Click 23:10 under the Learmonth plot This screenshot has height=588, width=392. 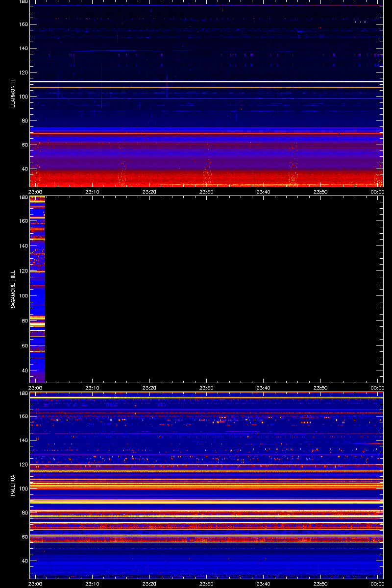pyautogui.click(x=93, y=192)
